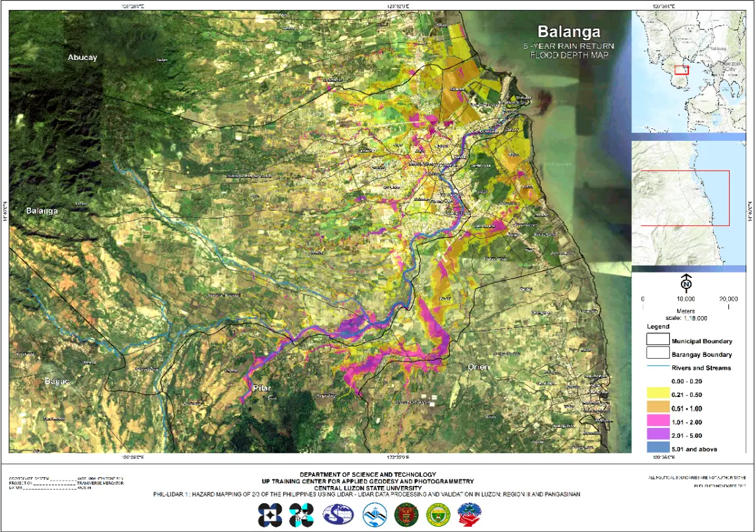Click the Municipal Boundary legend box
756x532 pixels.
click(657, 340)
